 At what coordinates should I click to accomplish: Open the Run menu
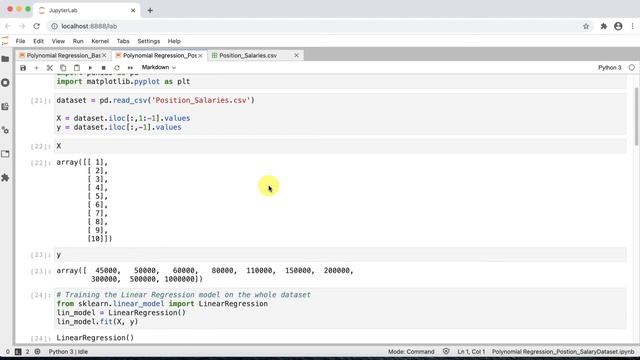(x=78, y=41)
